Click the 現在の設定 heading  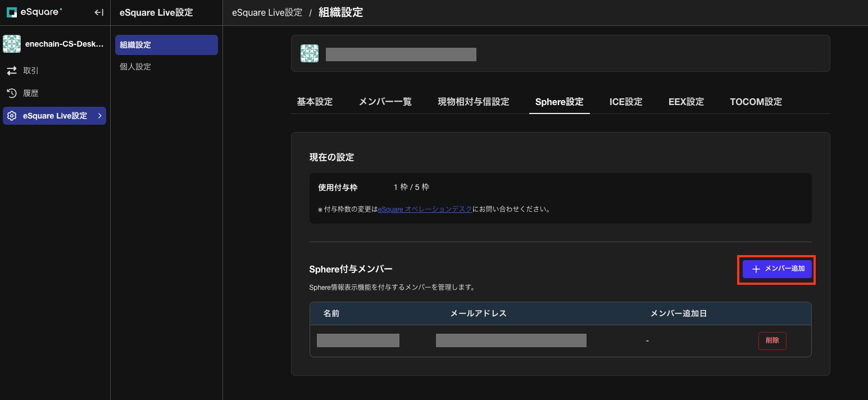(331, 157)
